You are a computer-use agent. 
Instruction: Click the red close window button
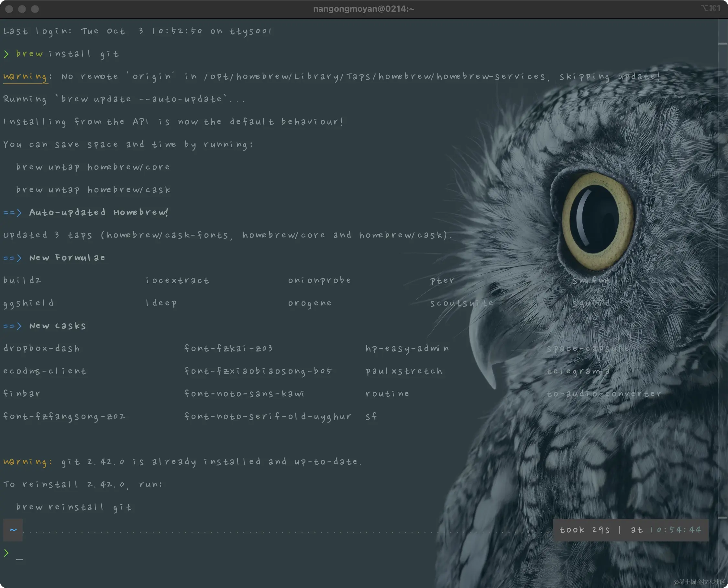click(x=9, y=9)
